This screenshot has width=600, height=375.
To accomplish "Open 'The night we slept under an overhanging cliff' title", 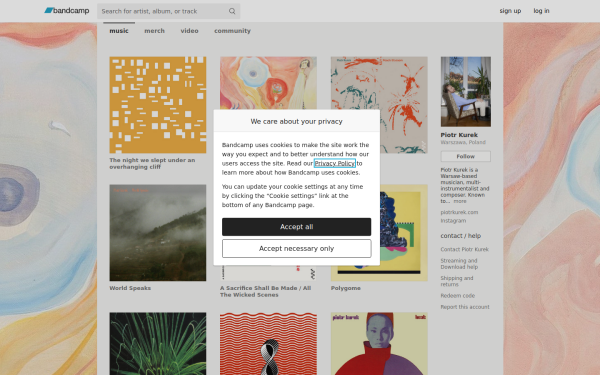I will click(152, 163).
